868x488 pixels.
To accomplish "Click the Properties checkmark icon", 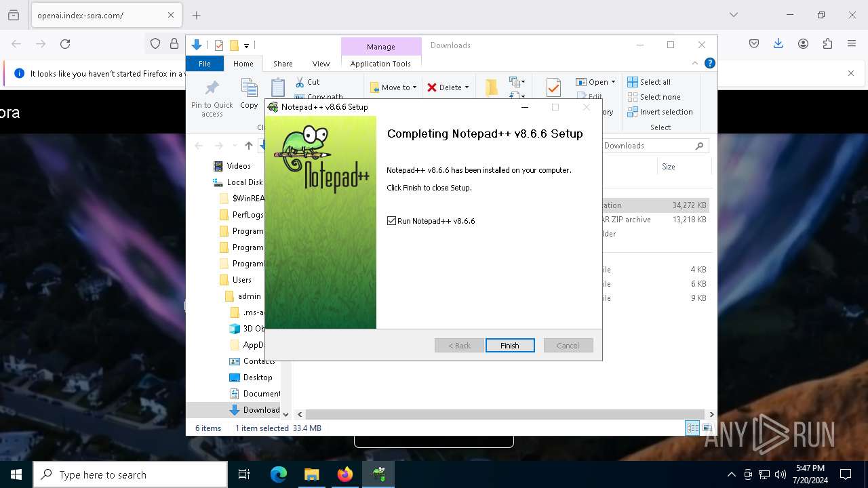I will (x=553, y=87).
